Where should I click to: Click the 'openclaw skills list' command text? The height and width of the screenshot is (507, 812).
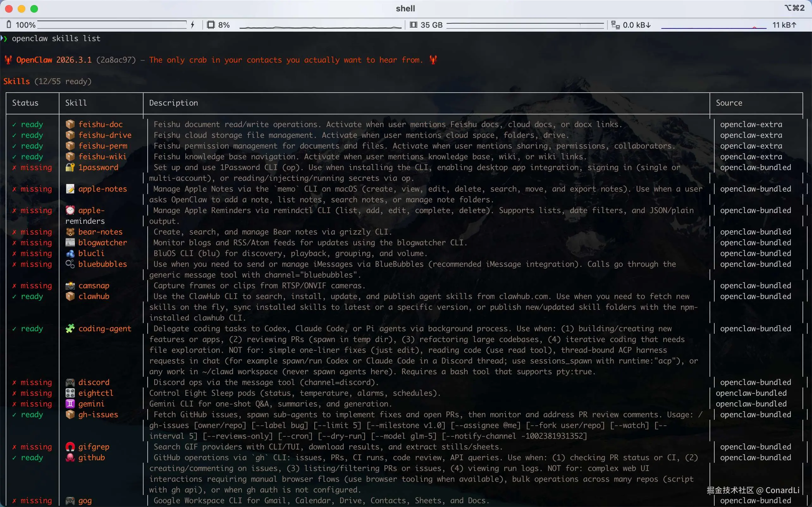coord(56,39)
